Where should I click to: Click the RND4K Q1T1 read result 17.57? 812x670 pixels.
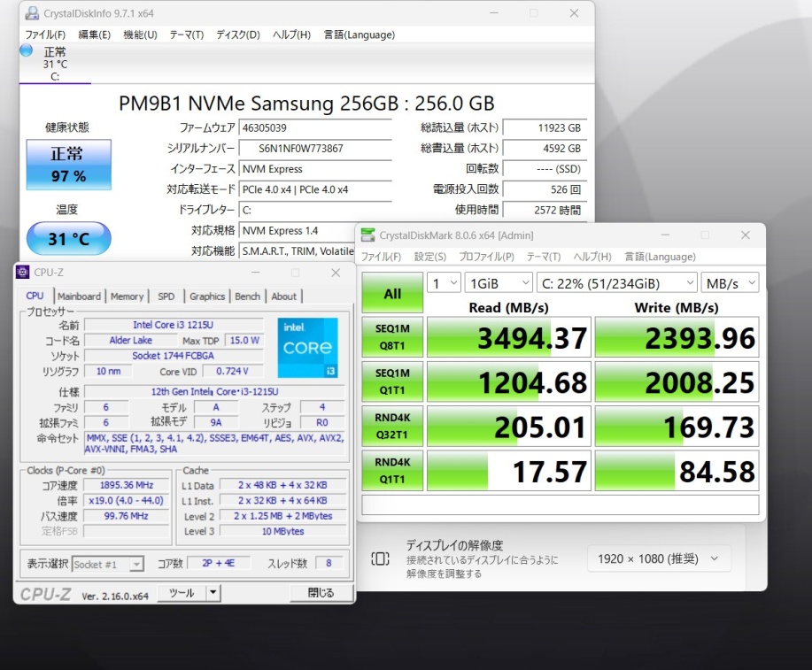point(508,471)
